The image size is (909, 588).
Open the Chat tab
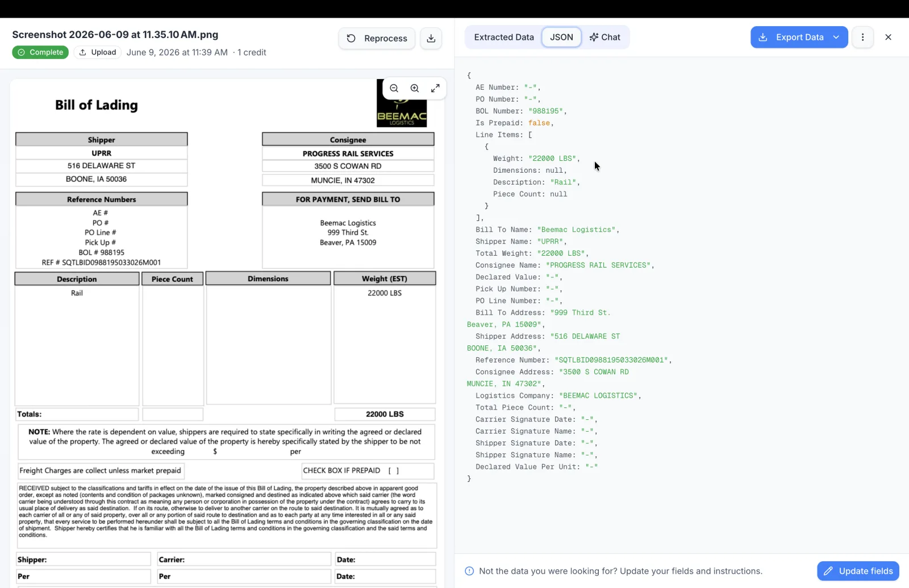click(x=605, y=37)
